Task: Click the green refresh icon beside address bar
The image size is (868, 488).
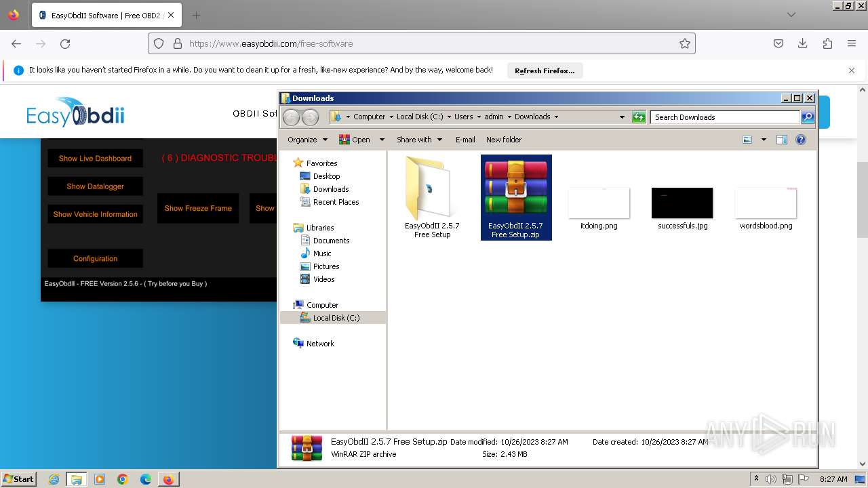Action: [639, 117]
